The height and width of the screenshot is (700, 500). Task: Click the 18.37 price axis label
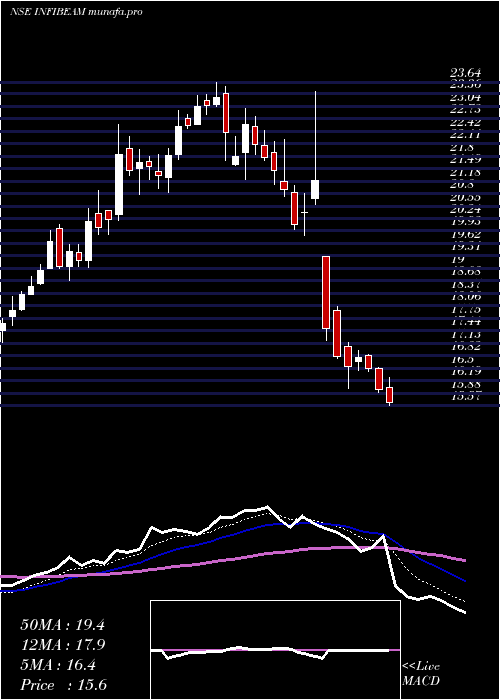[x=465, y=285]
